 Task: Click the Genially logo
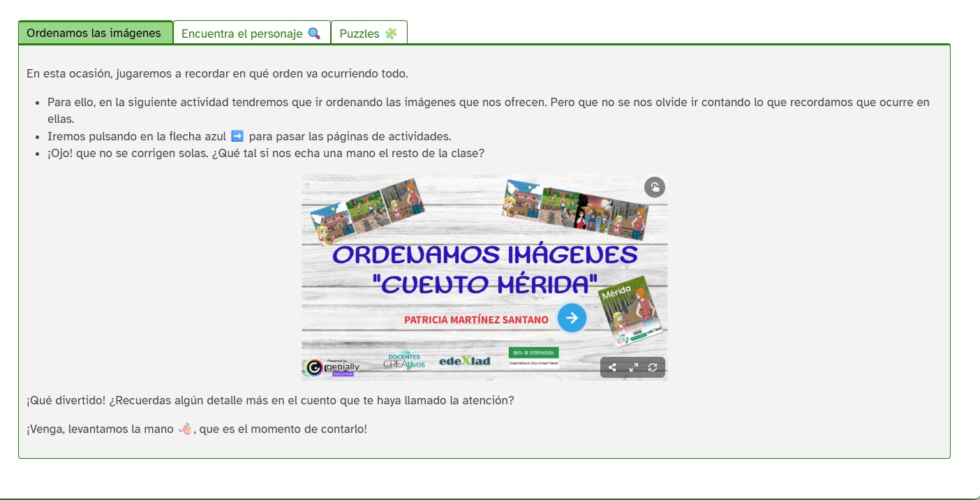(330, 367)
